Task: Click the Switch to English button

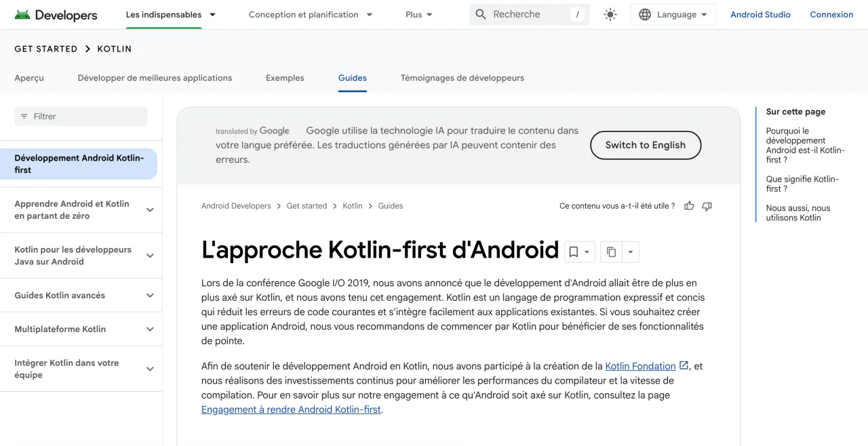Action: (646, 145)
